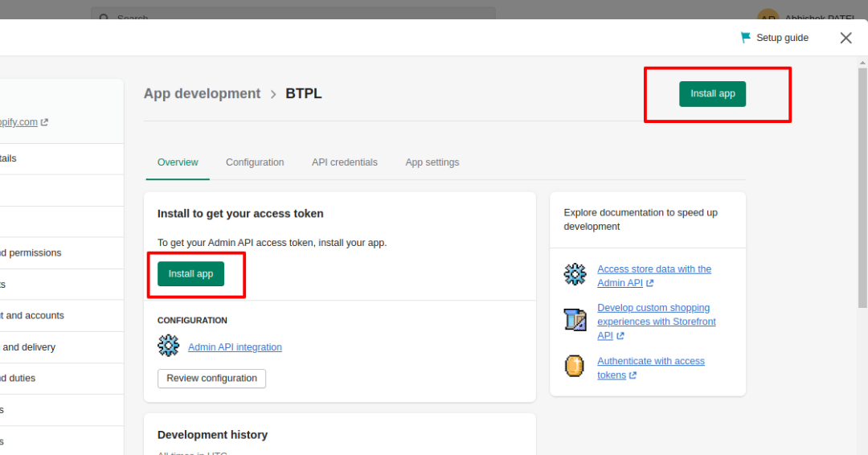Click Install app button under access token text
The width and height of the screenshot is (868, 455).
[190, 273]
